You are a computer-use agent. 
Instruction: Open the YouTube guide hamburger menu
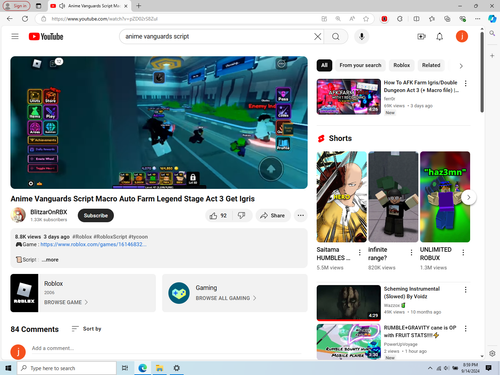pyautogui.click(x=15, y=36)
